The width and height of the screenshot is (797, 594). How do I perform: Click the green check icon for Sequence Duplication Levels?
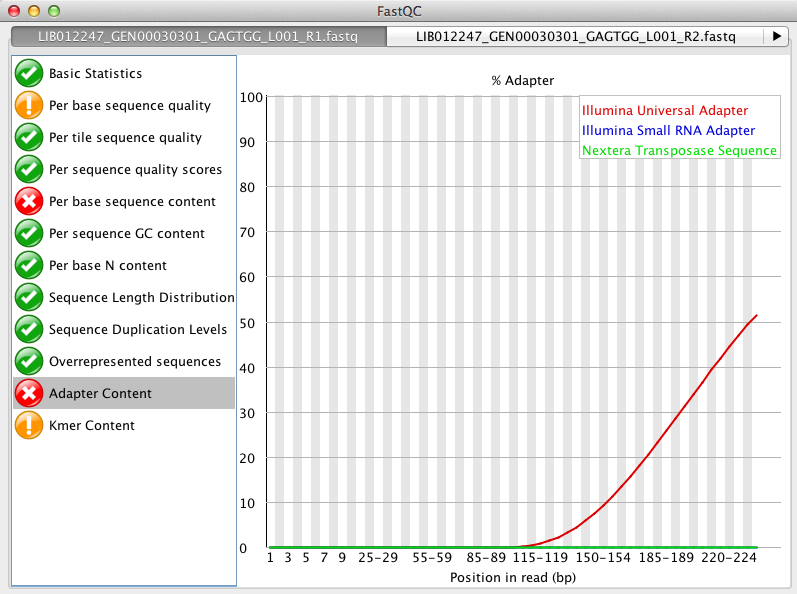[x=29, y=329]
